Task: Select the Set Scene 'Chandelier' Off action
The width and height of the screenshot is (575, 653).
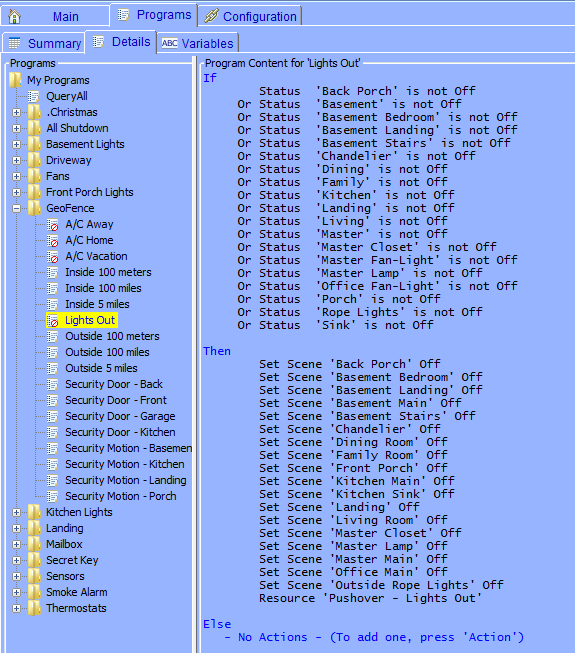Action: click(349, 429)
